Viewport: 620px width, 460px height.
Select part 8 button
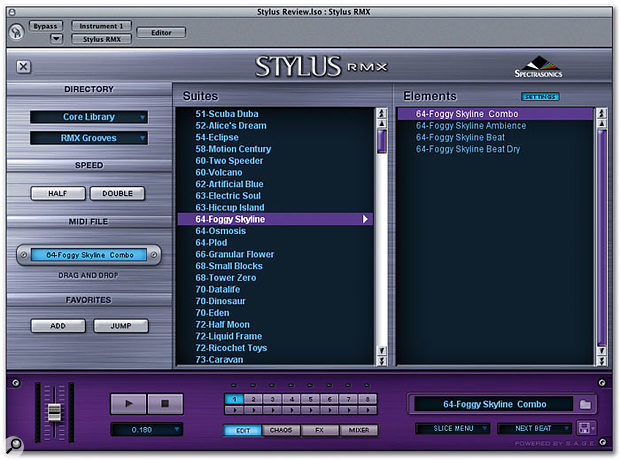click(367, 399)
